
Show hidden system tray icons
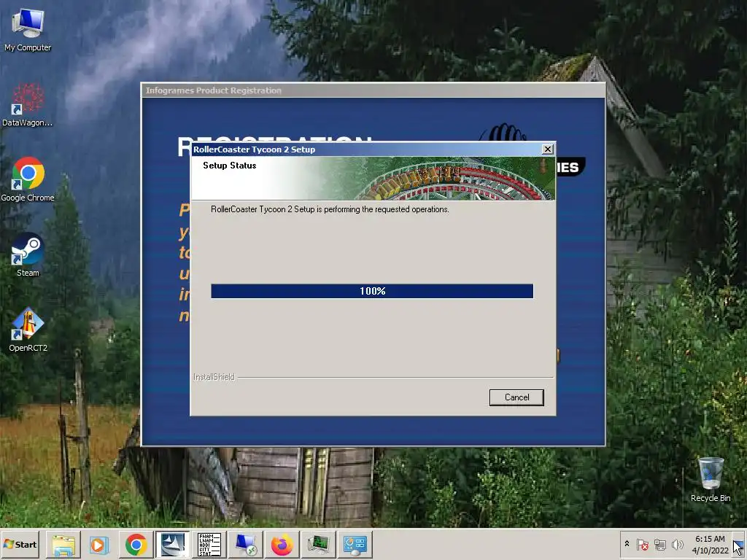(627, 544)
